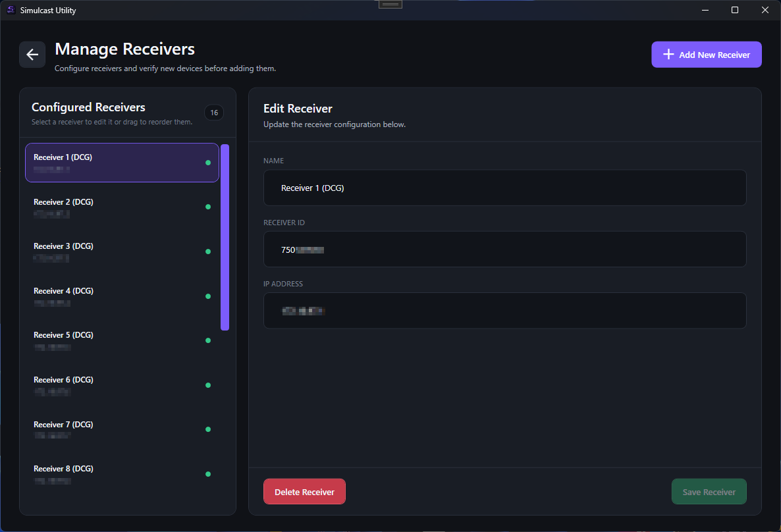Click the IP Address input field

(504, 310)
